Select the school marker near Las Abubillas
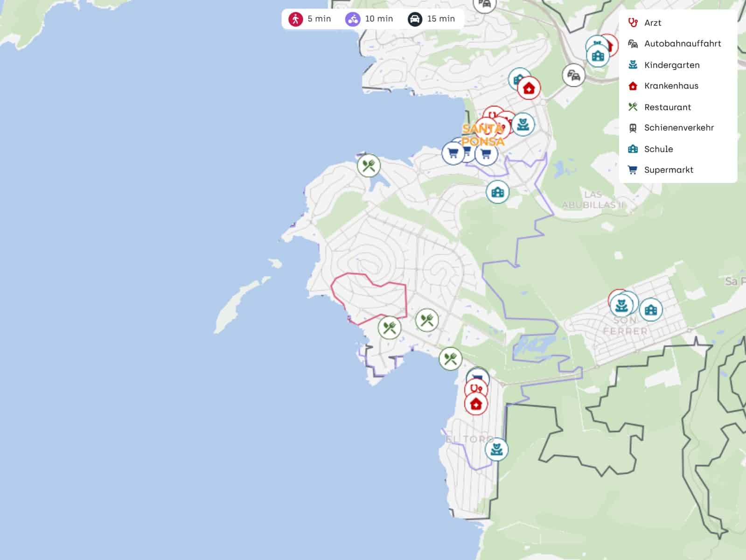Image resolution: width=746 pixels, height=560 pixels. [x=497, y=192]
